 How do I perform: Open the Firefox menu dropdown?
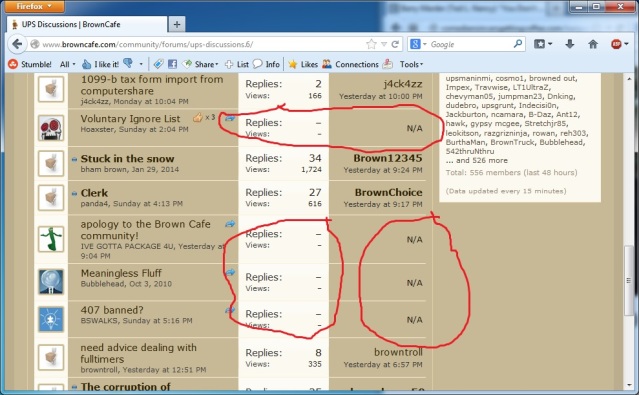34,6
